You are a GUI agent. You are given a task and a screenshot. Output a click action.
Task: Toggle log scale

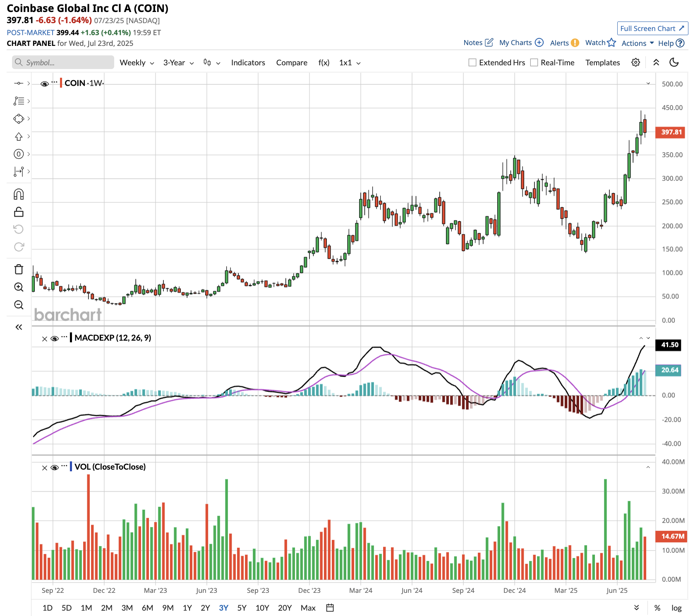pos(677,608)
